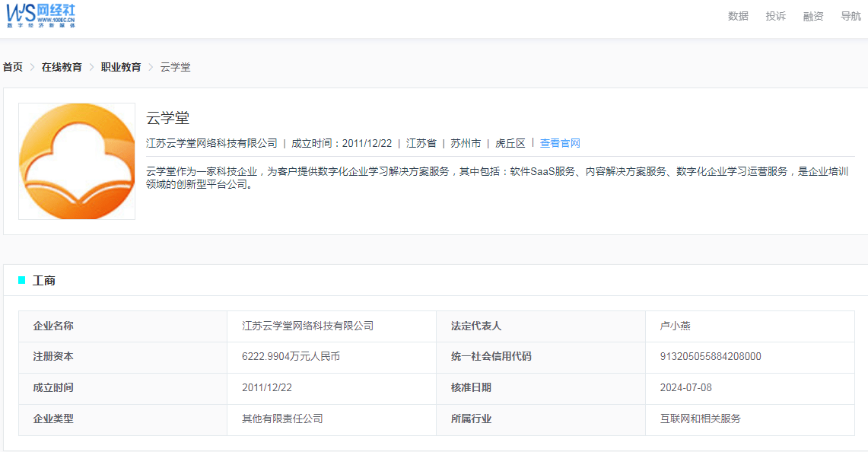The width and height of the screenshot is (868, 452).
Task: Click the 云学堂 orange cloud logo thumbnail
Action: [77, 161]
